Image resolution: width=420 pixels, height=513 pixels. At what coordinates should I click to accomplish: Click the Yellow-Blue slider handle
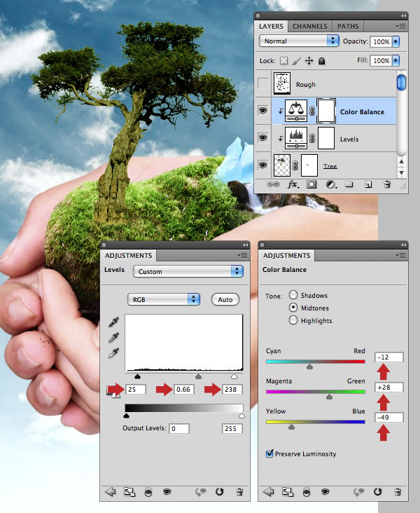pos(291,427)
